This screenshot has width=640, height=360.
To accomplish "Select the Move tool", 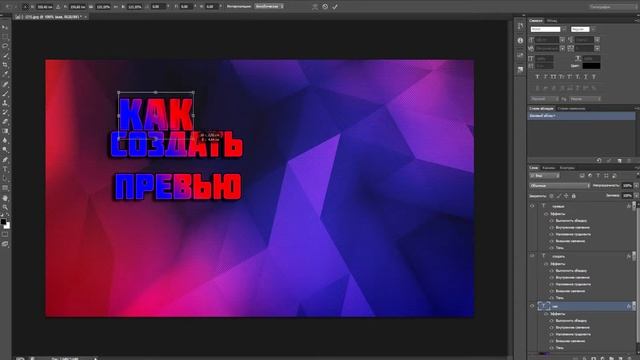I will tap(5, 27).
